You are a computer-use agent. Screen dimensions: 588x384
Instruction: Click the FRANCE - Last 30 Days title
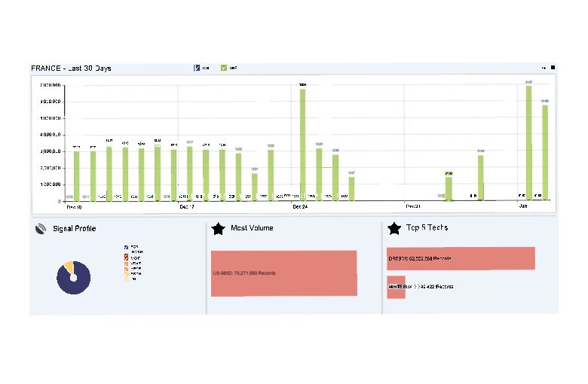click(x=71, y=69)
